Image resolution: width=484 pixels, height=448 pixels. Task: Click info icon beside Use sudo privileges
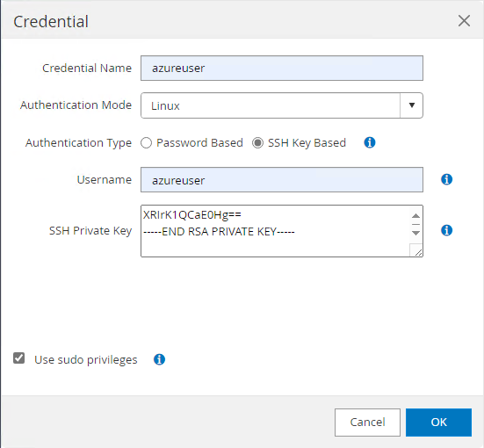(159, 359)
